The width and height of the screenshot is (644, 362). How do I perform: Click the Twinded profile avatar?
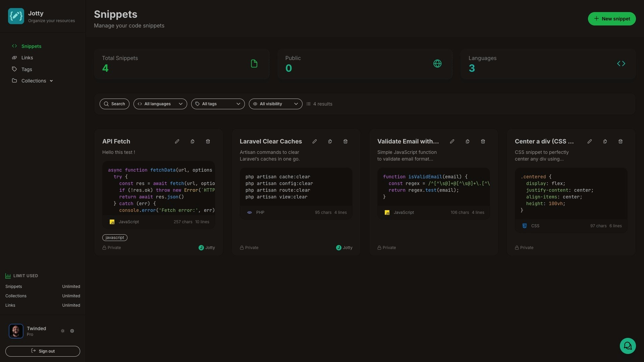pyautogui.click(x=16, y=331)
